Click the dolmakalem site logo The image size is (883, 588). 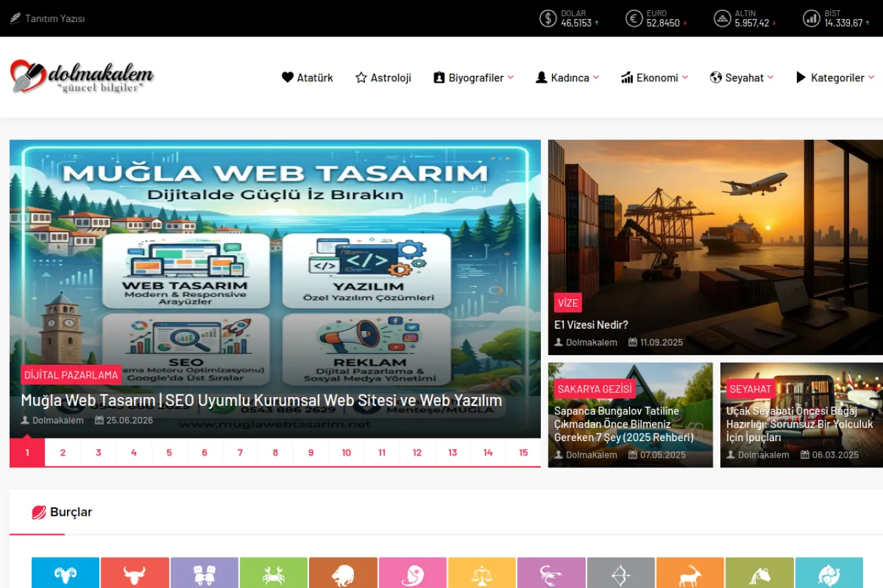(82, 76)
